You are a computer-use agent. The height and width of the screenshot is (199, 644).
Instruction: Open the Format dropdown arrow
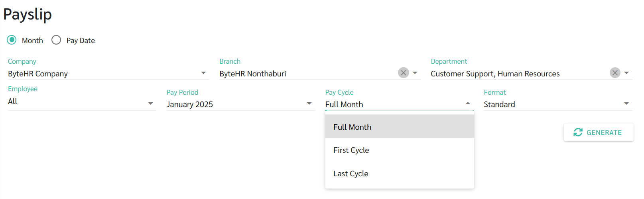pyautogui.click(x=626, y=103)
